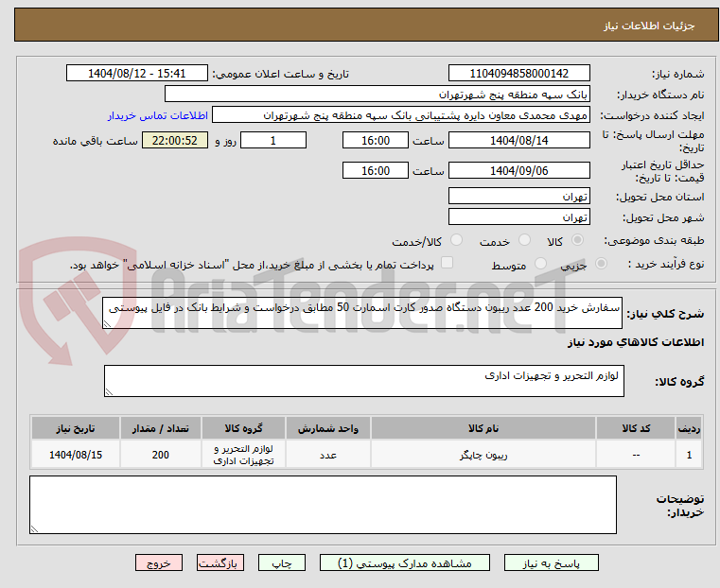The height and width of the screenshot is (588, 720).
Task: Click the deadline date field 1404/08/14
Action: tap(518, 140)
